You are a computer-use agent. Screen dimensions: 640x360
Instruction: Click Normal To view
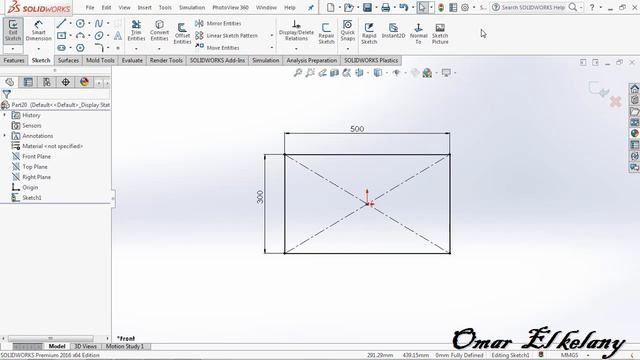[418, 33]
